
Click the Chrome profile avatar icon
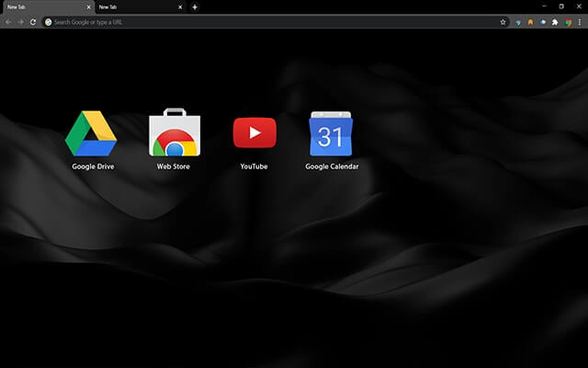(x=568, y=22)
